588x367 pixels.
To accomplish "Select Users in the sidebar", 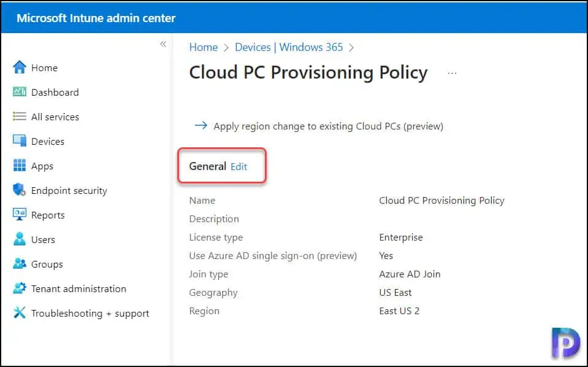I will (x=43, y=240).
